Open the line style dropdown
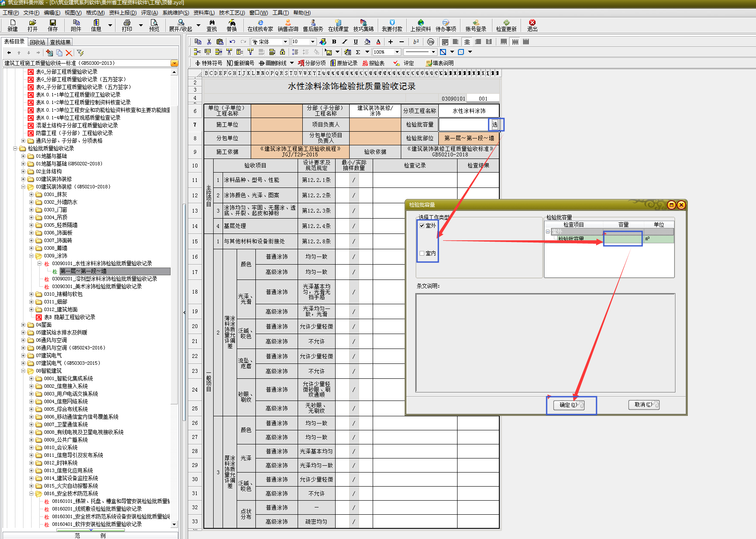The height and width of the screenshot is (539, 756). coord(433,52)
